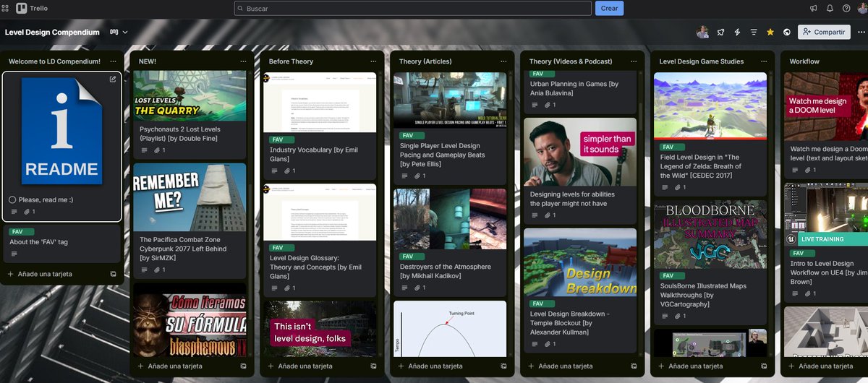Screen dimensions: 868x383
Task: Open the NEW! list actions menu
Action: pos(243,61)
